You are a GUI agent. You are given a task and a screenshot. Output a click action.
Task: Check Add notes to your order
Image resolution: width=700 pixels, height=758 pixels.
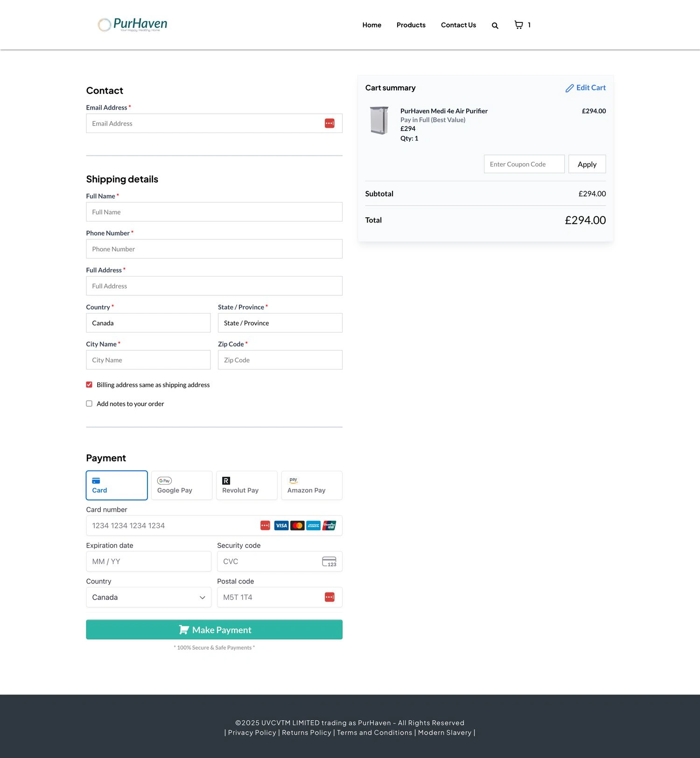[x=89, y=404]
